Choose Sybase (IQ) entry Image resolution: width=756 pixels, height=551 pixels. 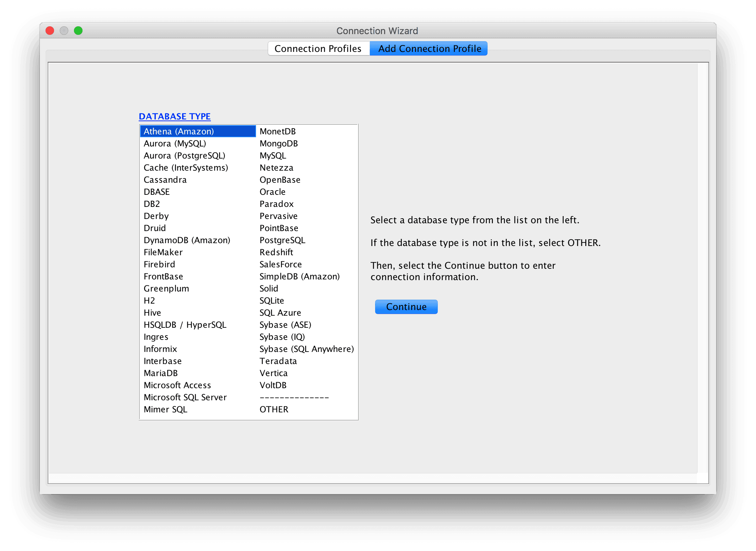coord(307,337)
